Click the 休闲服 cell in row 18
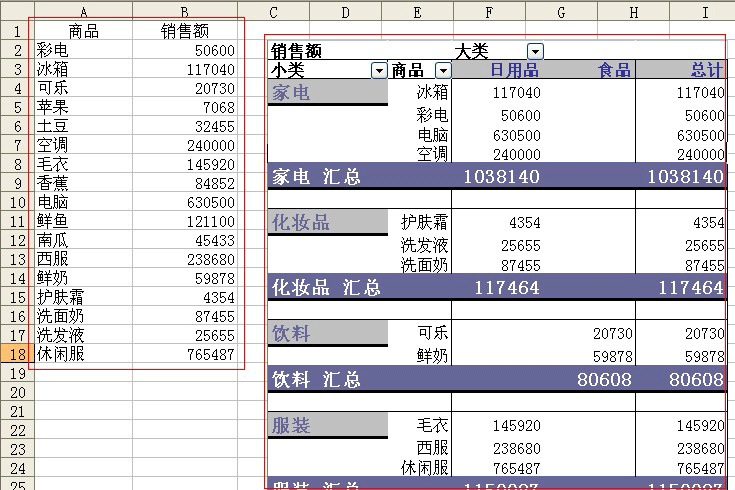This screenshot has width=735, height=490. pos(83,354)
